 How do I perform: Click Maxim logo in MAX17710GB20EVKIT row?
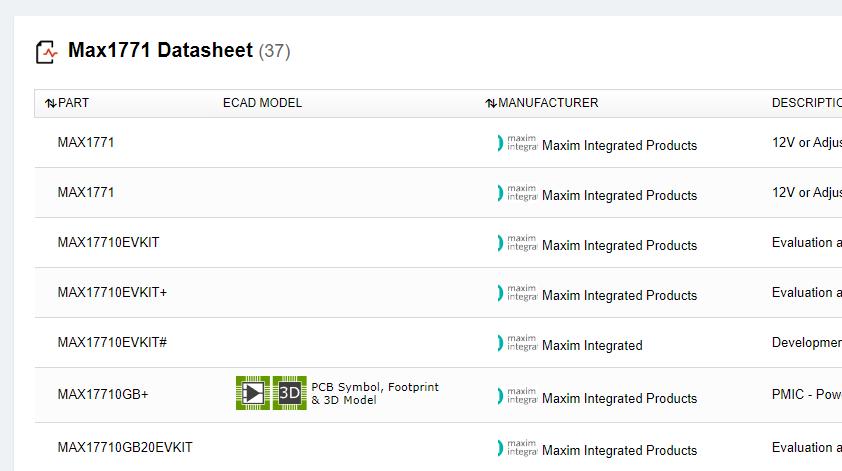tap(517, 448)
